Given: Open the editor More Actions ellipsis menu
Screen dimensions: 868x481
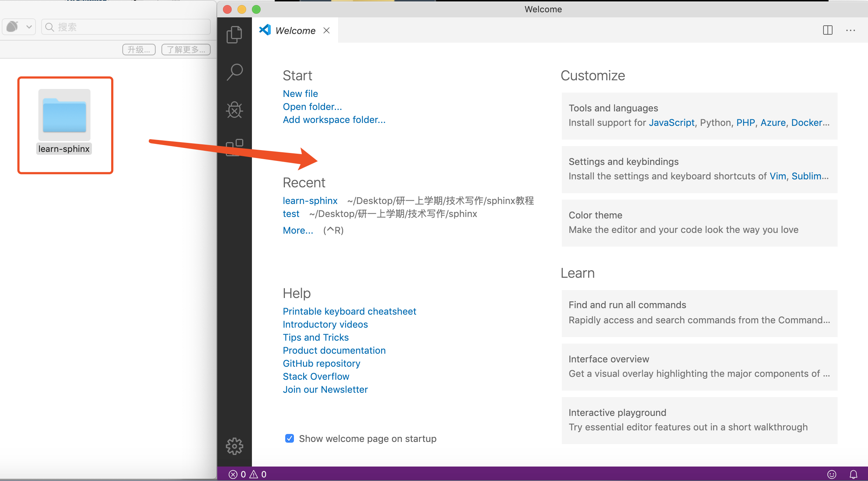Looking at the screenshot, I should click(x=850, y=30).
